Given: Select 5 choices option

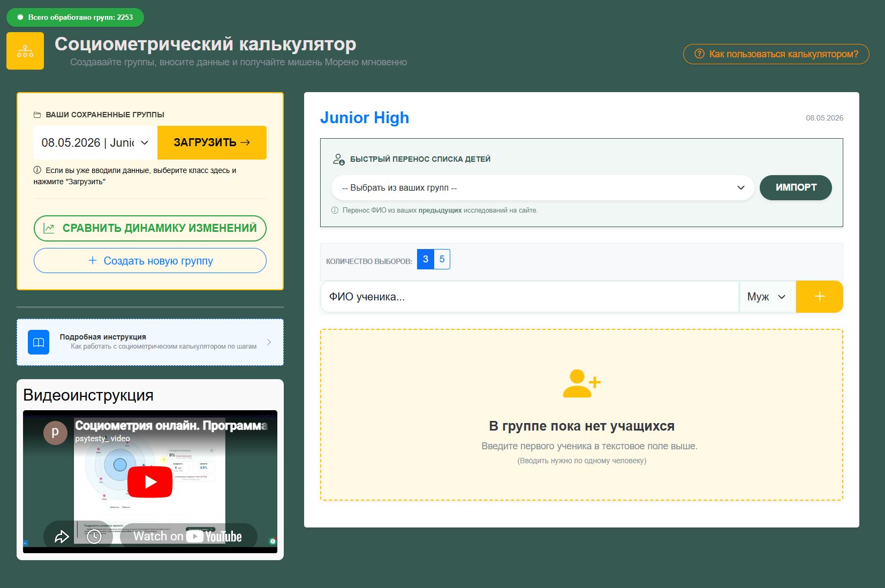Looking at the screenshot, I should point(442,259).
